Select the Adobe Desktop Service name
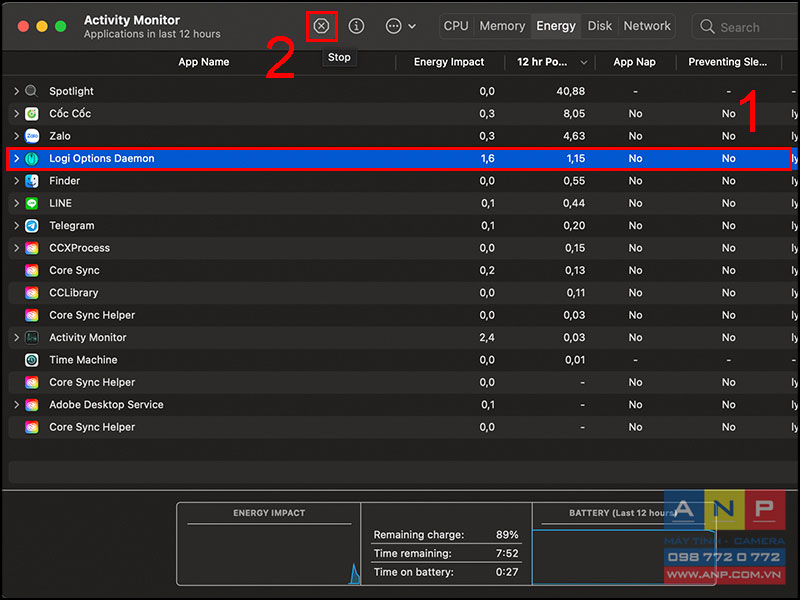 coord(106,405)
